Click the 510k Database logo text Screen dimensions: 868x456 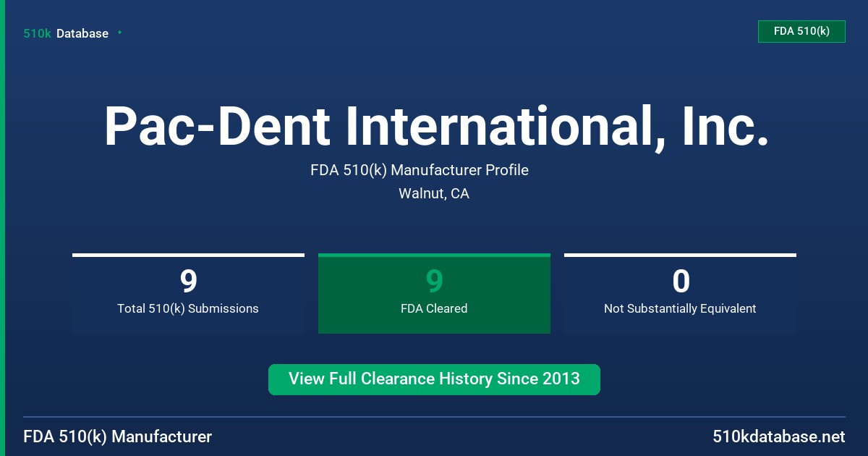[x=66, y=33]
